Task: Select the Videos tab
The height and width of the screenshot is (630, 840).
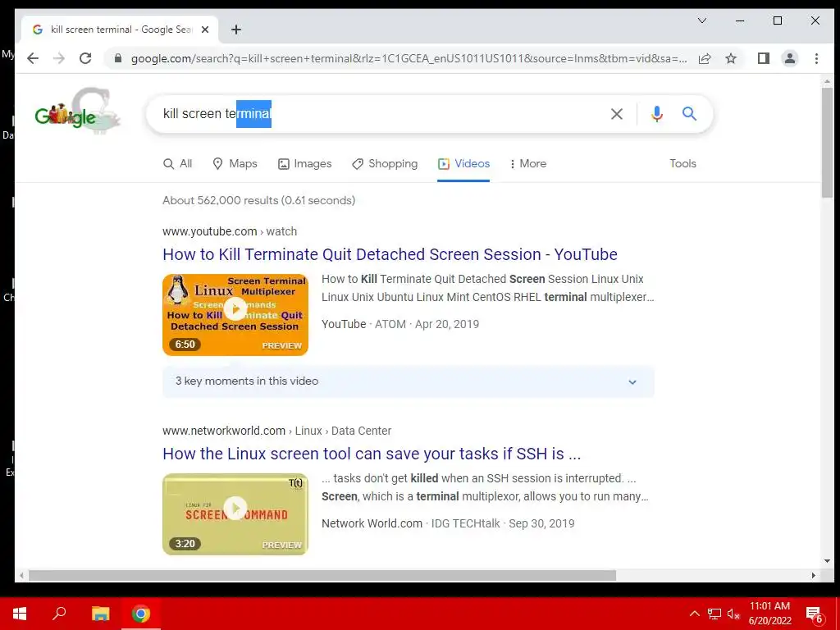Action: 463,164
